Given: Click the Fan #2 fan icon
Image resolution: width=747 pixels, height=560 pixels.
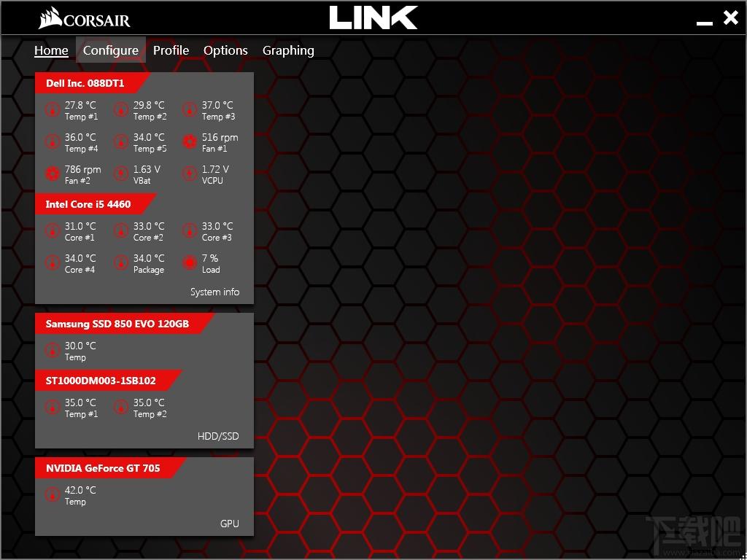Looking at the screenshot, I should 53,174.
